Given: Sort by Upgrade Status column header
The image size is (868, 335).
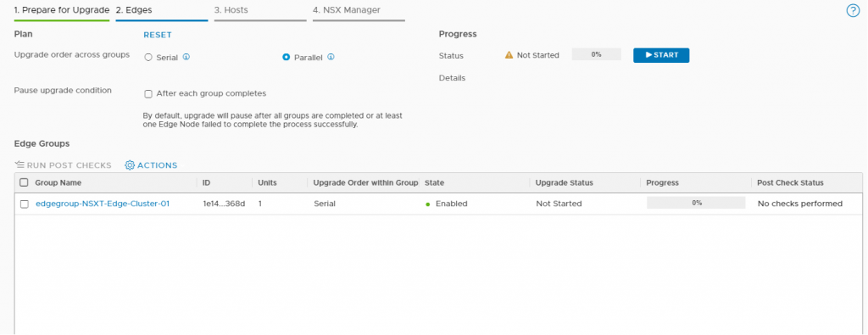Looking at the screenshot, I should click(565, 182).
